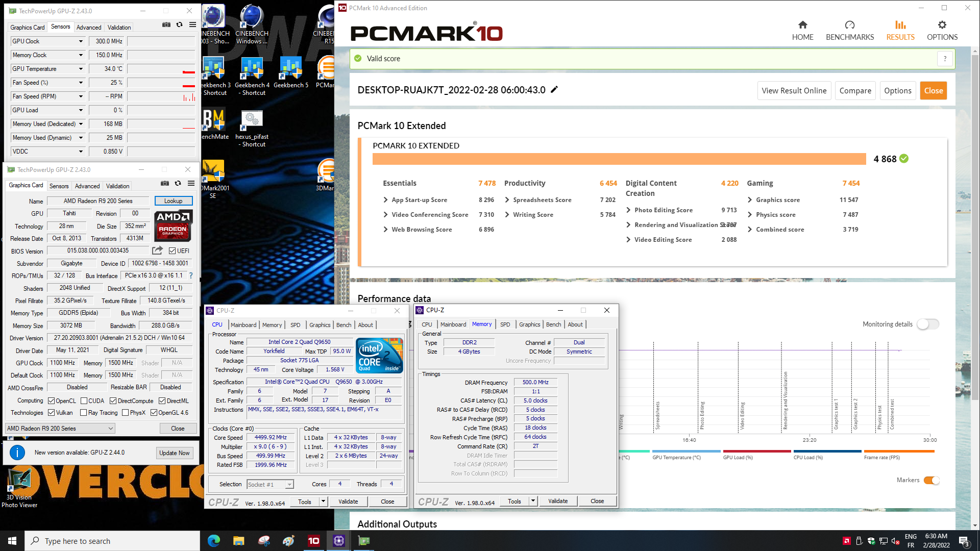The width and height of the screenshot is (980, 551).
Task: Click Lookup button in GPU-Z
Action: [173, 201]
